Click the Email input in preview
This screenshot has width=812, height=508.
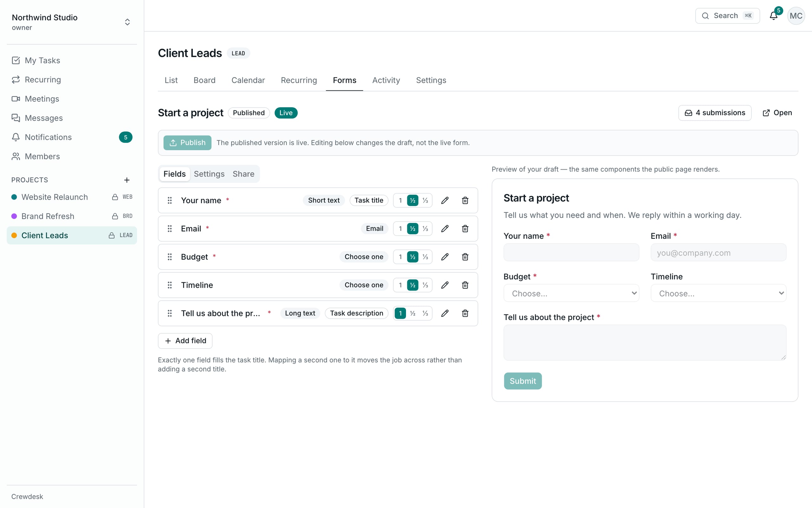[x=718, y=252]
